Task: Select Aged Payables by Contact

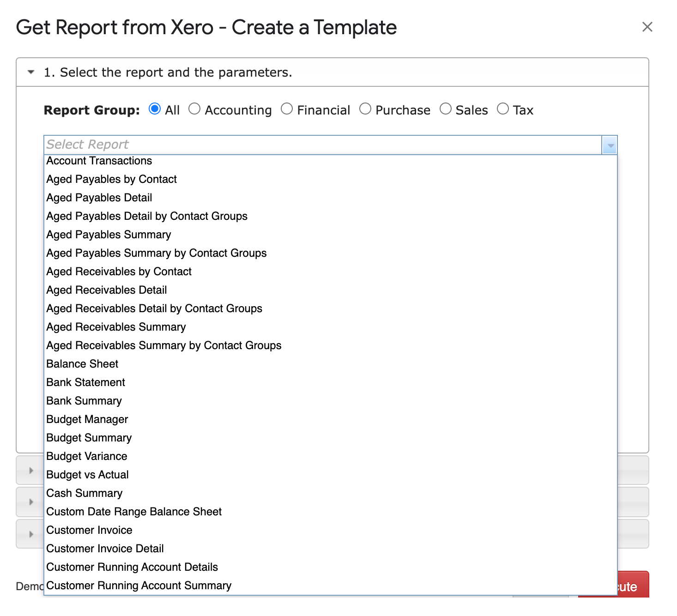Action: click(331, 179)
